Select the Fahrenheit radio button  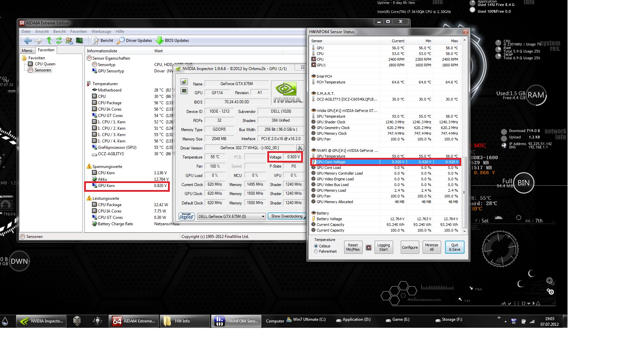(x=316, y=251)
